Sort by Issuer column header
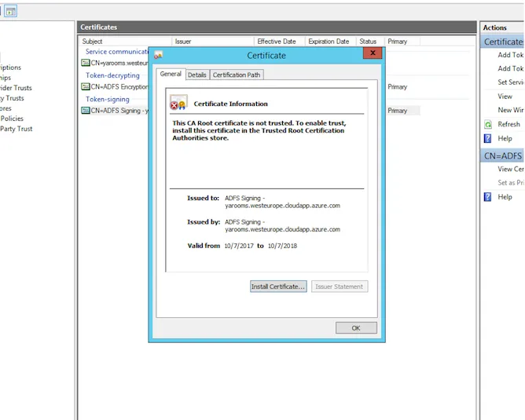Viewport: 525px width, 420px height. point(183,42)
